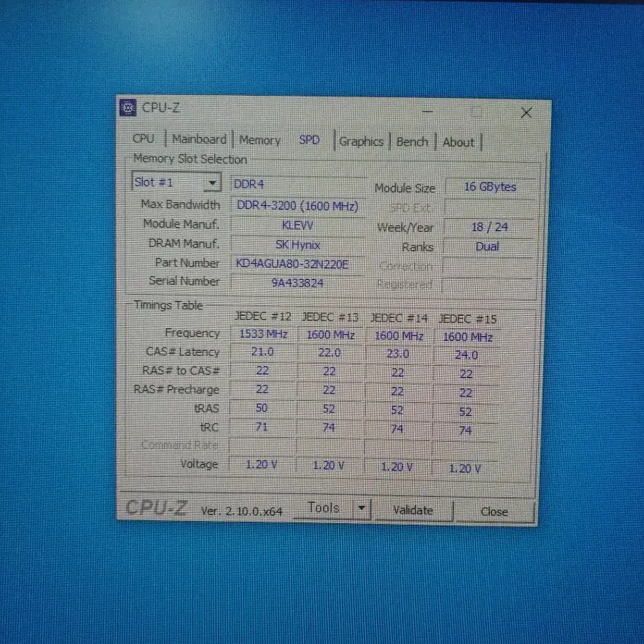This screenshot has width=644, height=644.
Task: Click the CAS# Latency row label
Action: click(183, 352)
